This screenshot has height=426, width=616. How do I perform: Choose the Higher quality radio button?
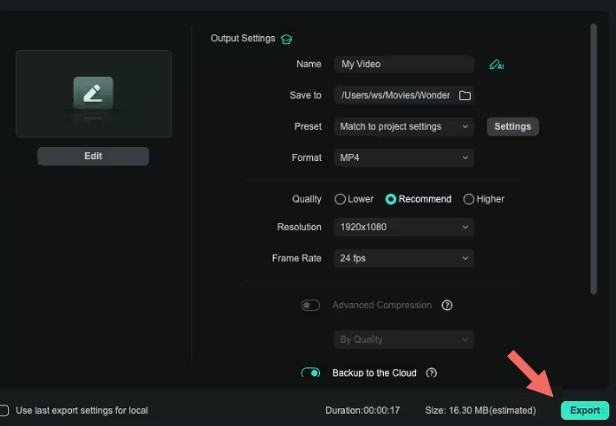469,199
